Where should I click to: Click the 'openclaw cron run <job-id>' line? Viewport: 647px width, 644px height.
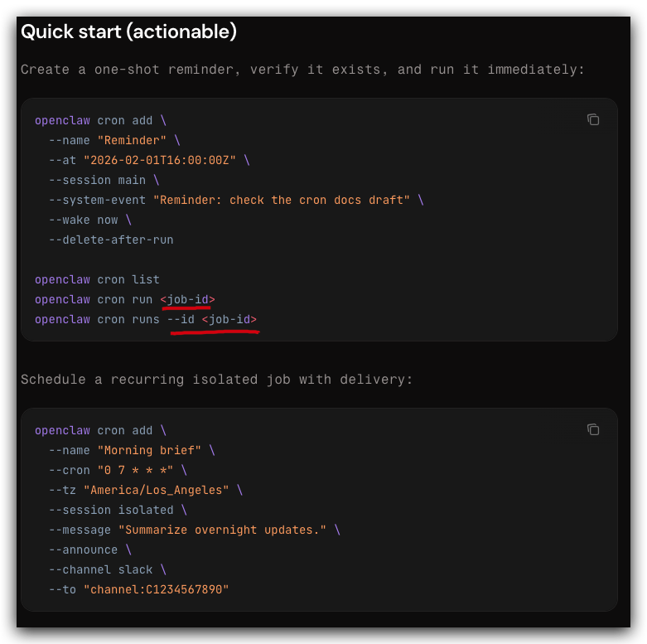tap(124, 300)
